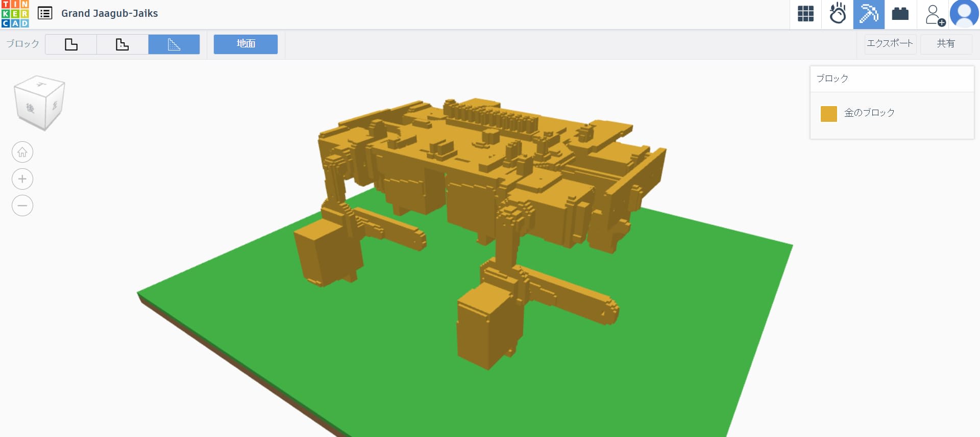Select the smallest block detail size

point(71,44)
